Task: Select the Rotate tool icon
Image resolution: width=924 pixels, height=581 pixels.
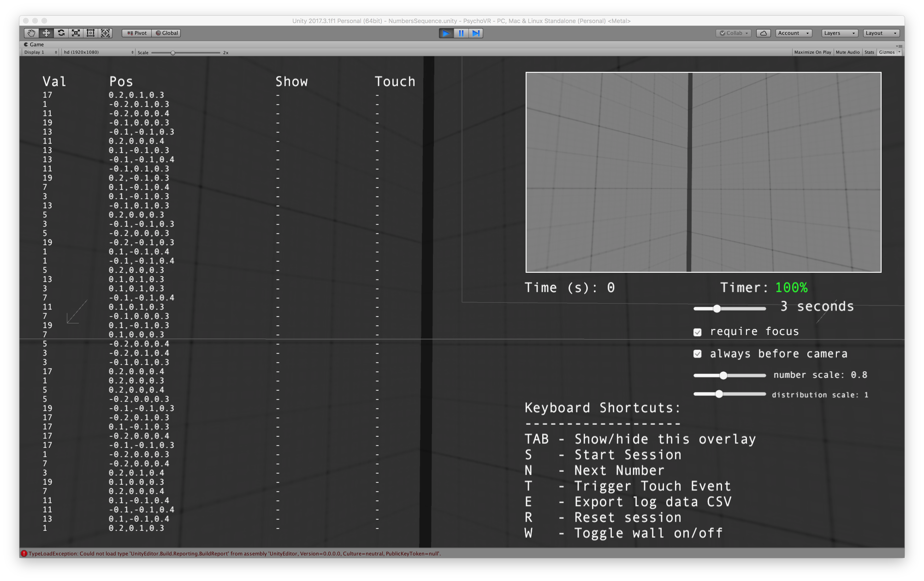Action: [61, 33]
